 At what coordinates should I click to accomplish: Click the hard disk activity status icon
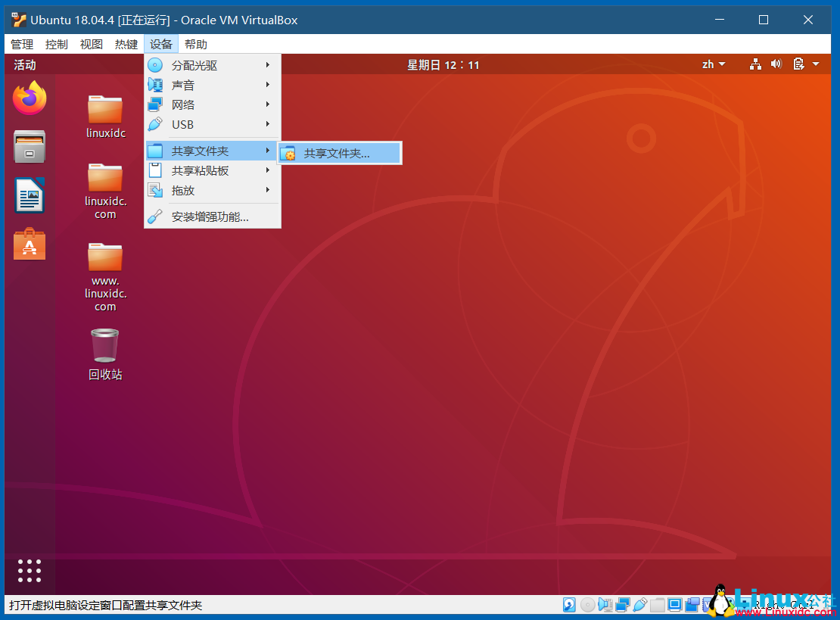tap(569, 604)
